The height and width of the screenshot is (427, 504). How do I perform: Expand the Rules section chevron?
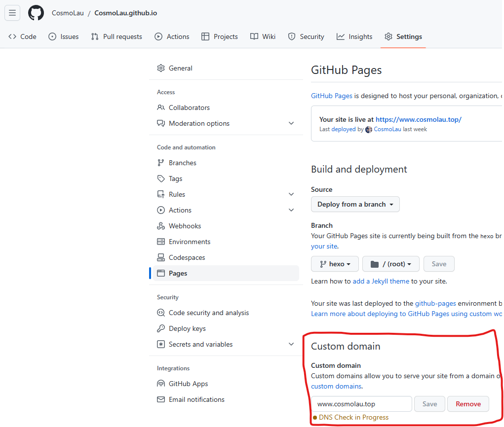[291, 194]
